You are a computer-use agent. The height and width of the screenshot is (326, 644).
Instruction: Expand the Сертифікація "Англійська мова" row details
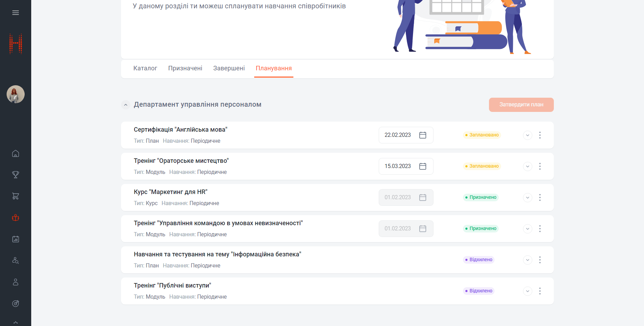[x=527, y=135]
